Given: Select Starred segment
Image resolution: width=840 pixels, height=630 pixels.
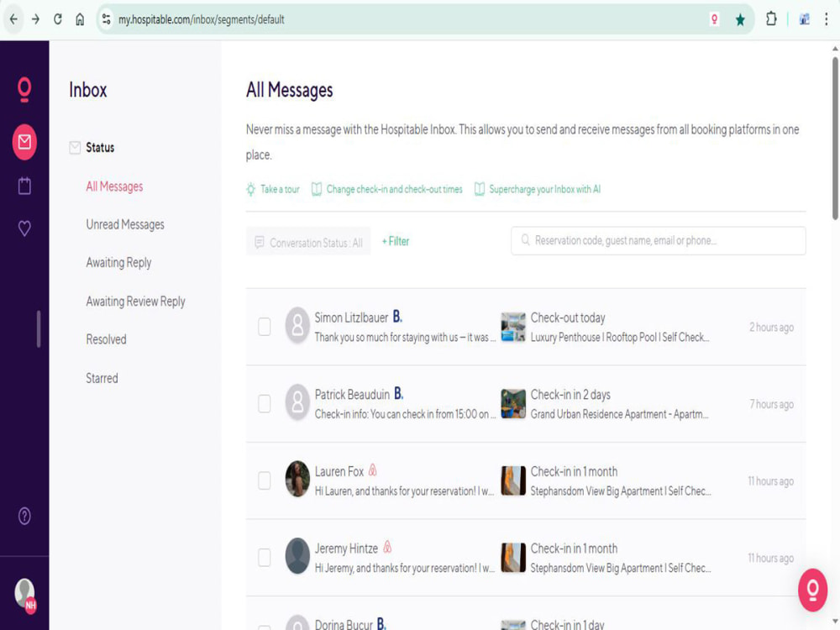Looking at the screenshot, I should (x=102, y=378).
